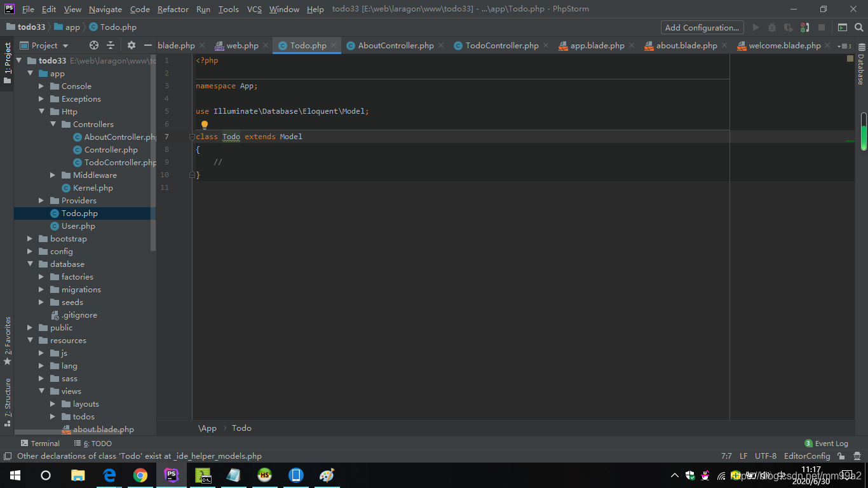Click the Locate/Scroll from Source target icon
The image size is (868, 488).
tap(94, 45)
